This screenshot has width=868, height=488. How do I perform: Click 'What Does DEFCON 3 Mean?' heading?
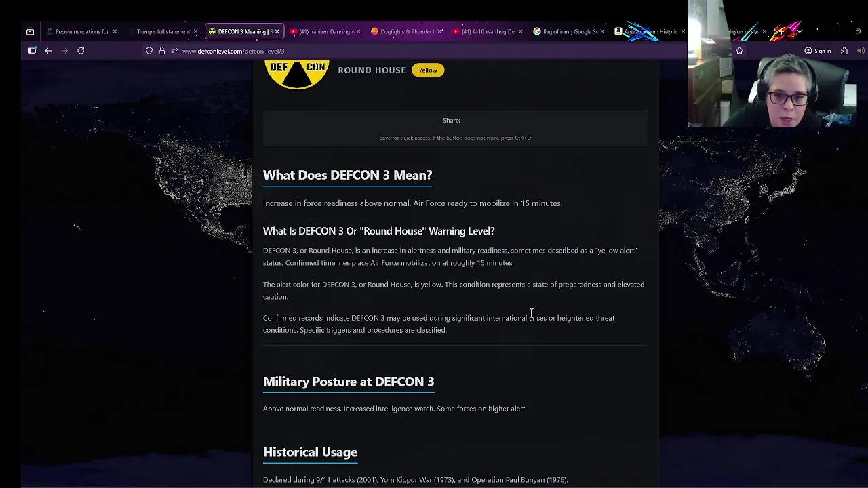(x=347, y=175)
